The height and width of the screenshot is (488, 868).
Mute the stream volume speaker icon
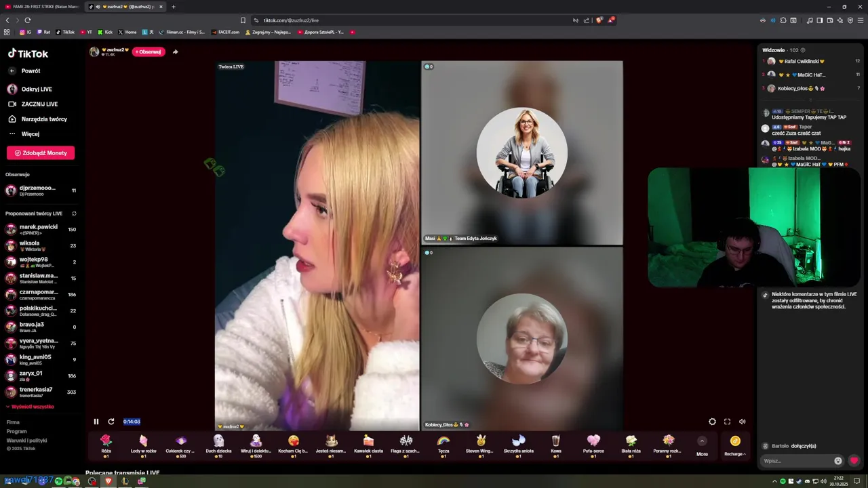click(742, 422)
